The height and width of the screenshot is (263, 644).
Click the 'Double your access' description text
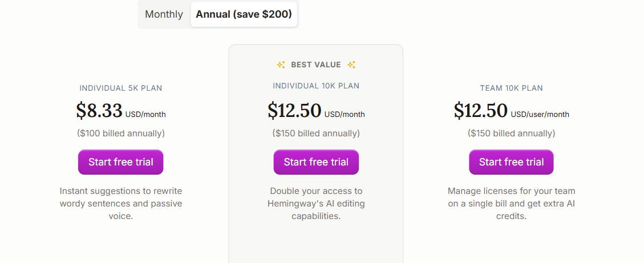pos(316,204)
